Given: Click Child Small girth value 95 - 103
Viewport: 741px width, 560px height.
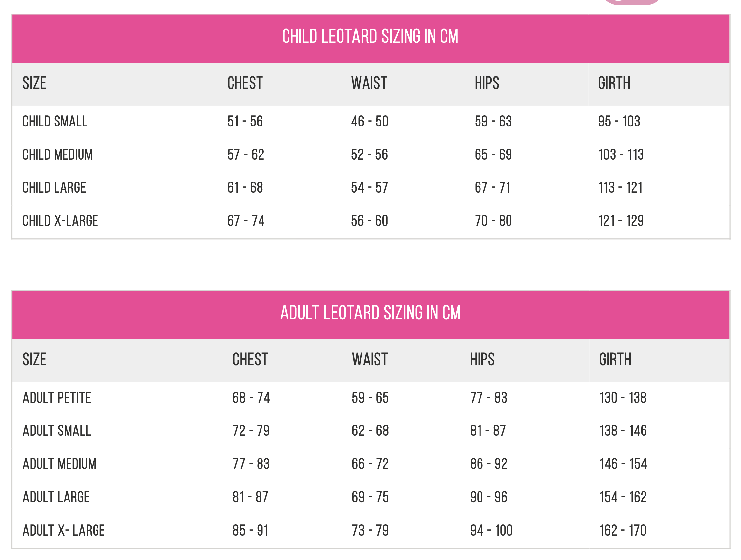Looking at the screenshot, I should (619, 121).
